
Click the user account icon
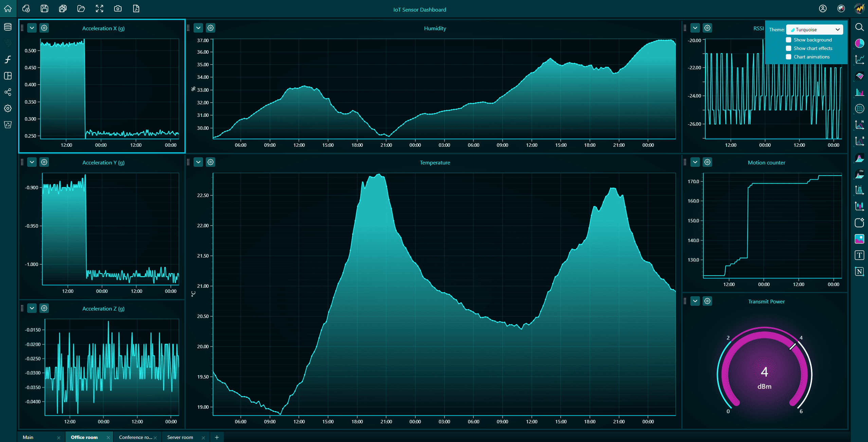point(823,8)
